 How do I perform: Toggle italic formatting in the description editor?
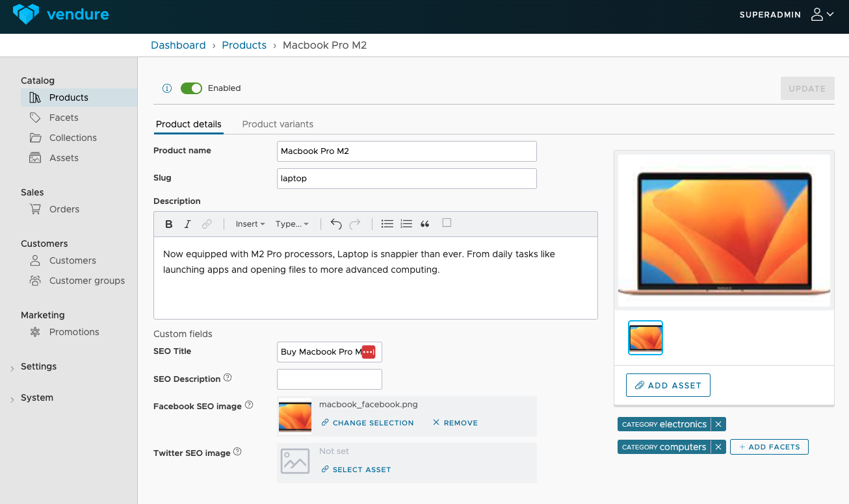tap(187, 224)
